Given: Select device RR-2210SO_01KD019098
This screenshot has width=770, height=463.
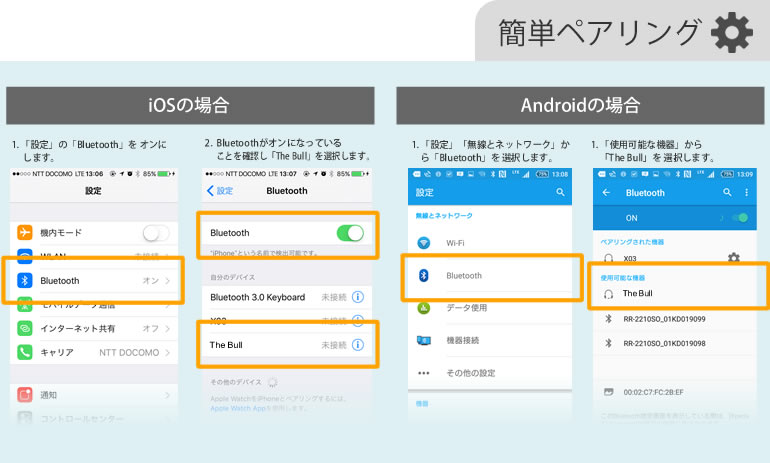Looking at the screenshot, I should click(675, 343).
